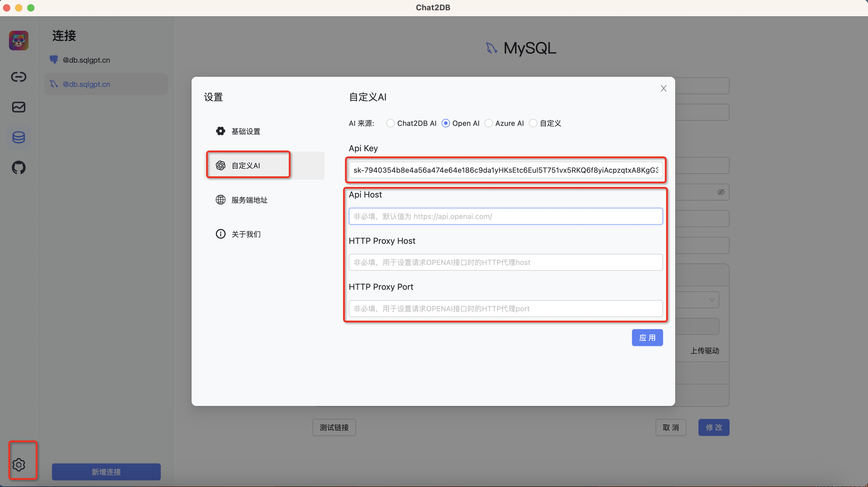Select the Chat2DB AI radio button
The image size is (868, 487).
(x=390, y=123)
